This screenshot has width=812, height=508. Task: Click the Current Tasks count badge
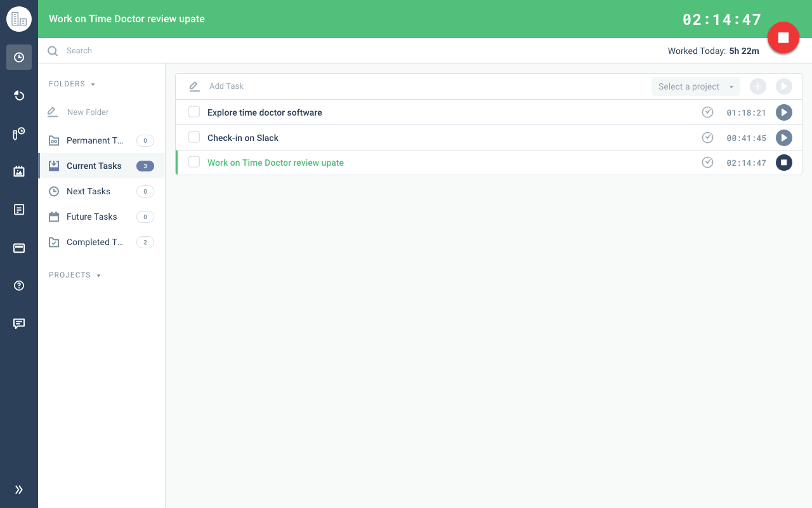[x=145, y=166]
